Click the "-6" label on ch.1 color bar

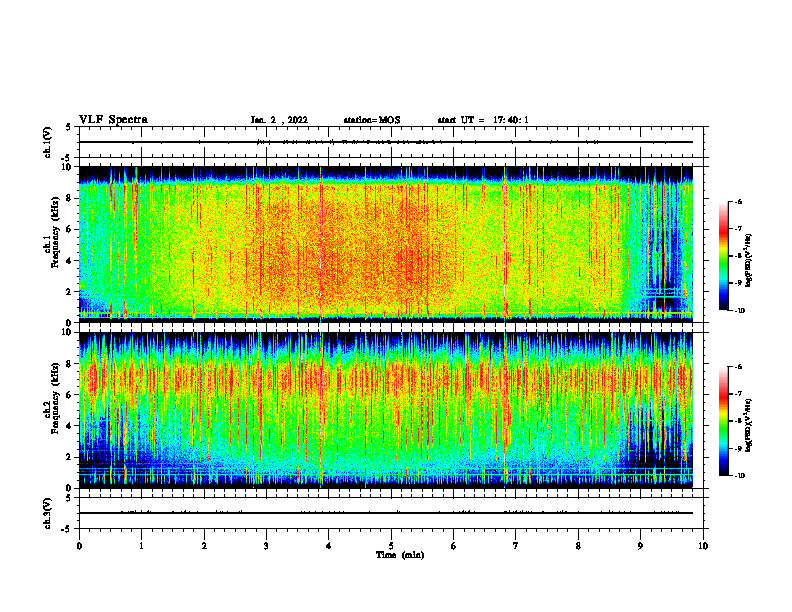click(738, 202)
